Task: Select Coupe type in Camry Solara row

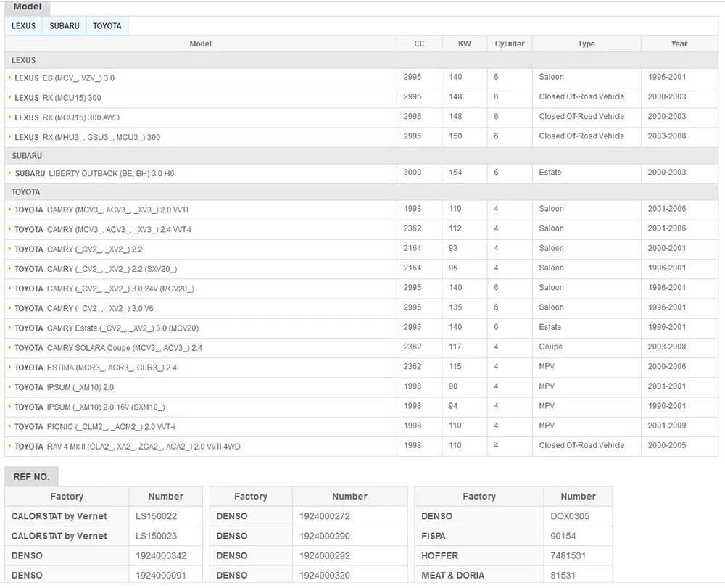Action: (x=551, y=347)
